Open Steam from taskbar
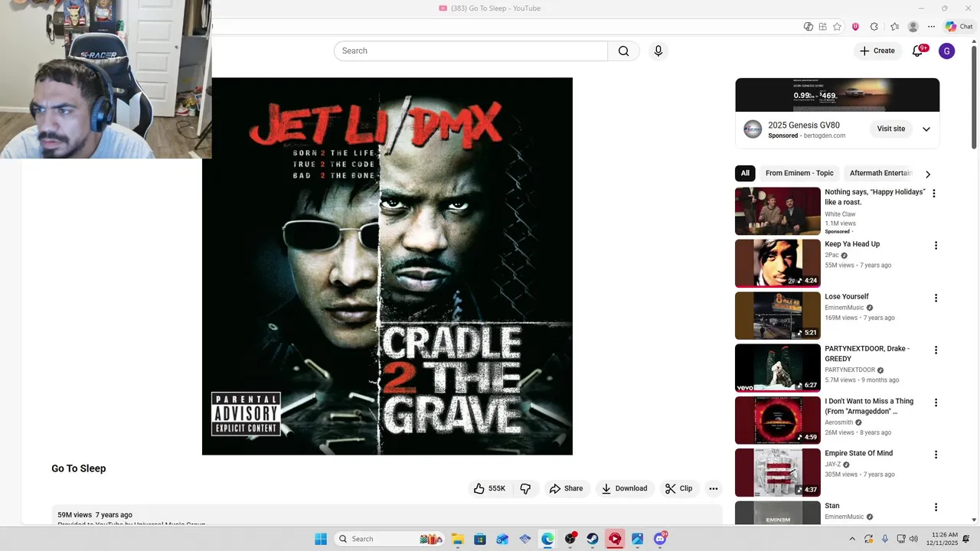This screenshot has width=980, height=551. pyautogui.click(x=593, y=539)
